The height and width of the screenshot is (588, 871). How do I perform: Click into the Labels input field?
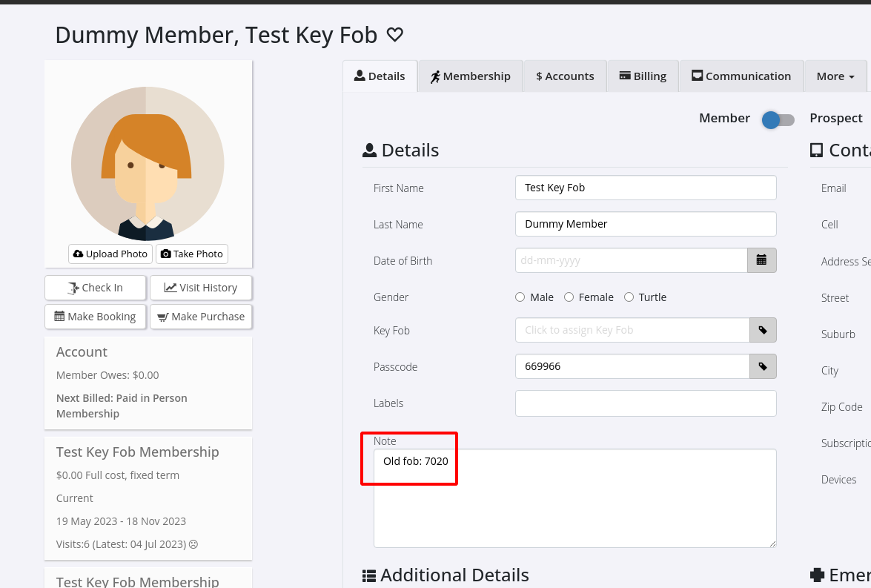[x=645, y=403]
